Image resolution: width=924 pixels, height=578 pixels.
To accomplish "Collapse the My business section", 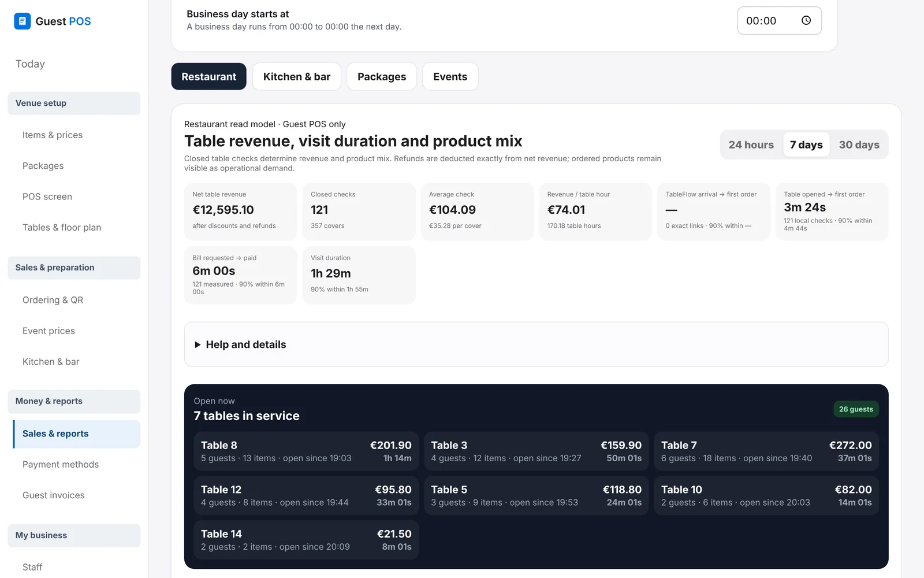I will pos(74,535).
